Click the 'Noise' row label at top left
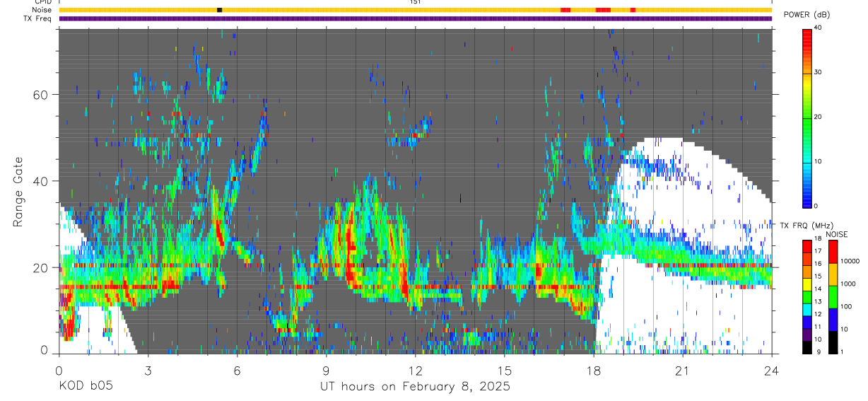This screenshot has width=868, height=401. point(42,10)
